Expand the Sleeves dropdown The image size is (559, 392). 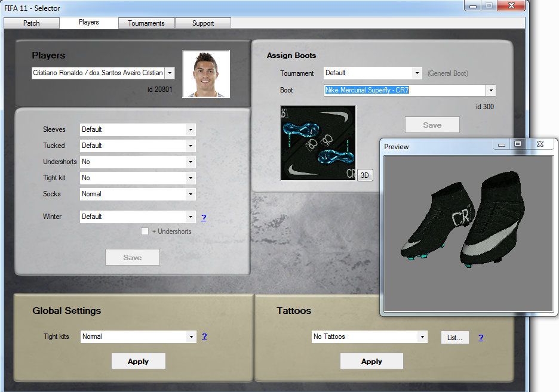(x=191, y=129)
